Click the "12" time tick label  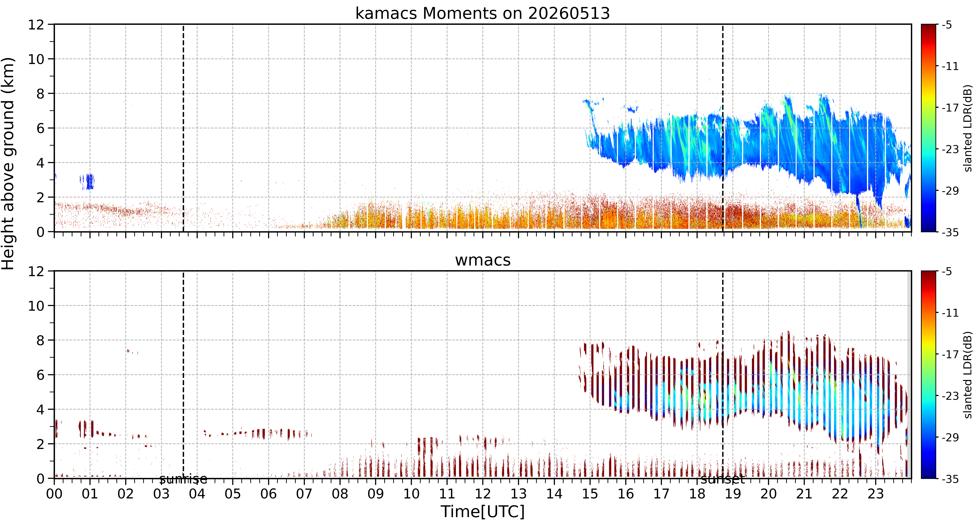click(x=483, y=494)
